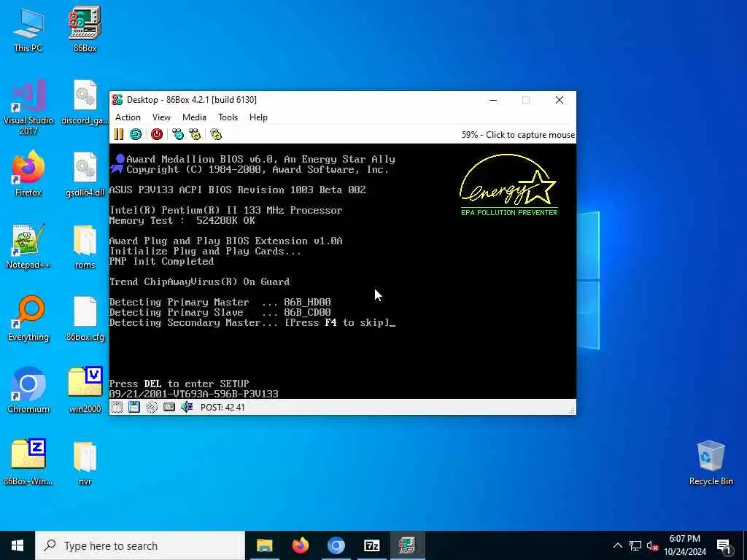
Task: Click the blue floppy disk status bar icon
Action: tap(134, 407)
